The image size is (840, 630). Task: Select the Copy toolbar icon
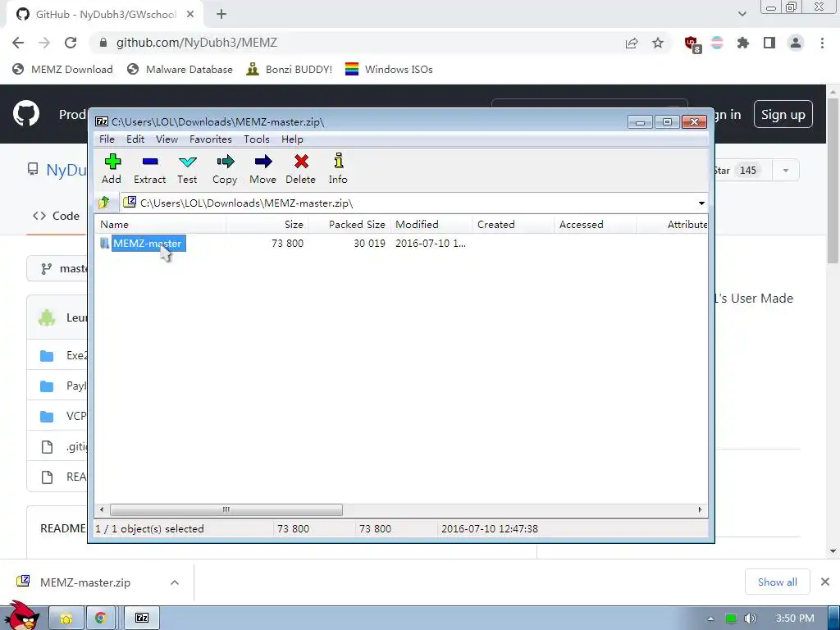pyautogui.click(x=225, y=169)
